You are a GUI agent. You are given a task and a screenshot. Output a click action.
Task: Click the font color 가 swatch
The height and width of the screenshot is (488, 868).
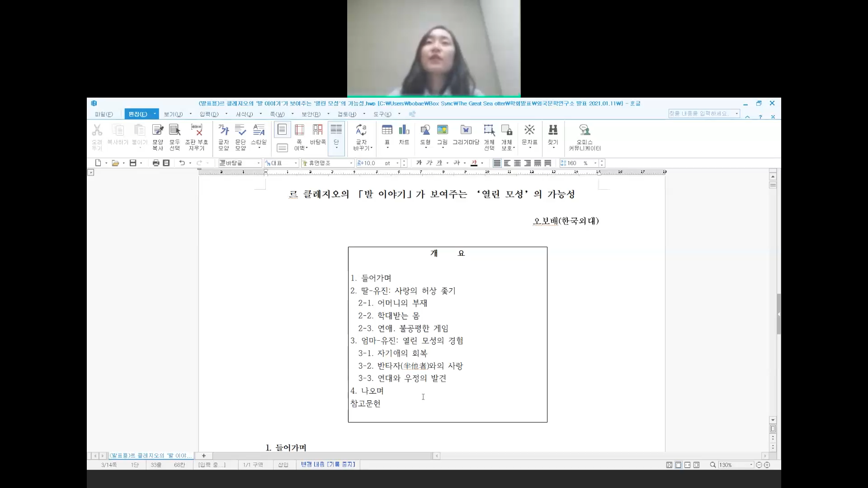click(x=474, y=163)
